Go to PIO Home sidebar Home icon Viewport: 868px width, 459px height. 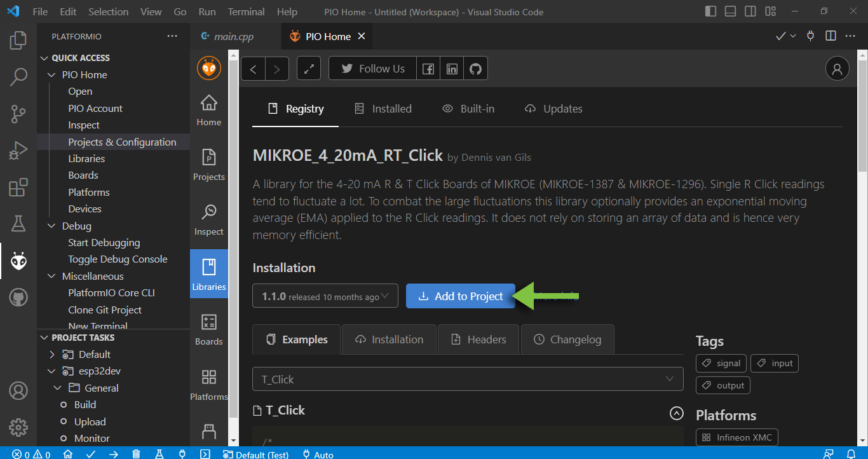pyautogui.click(x=209, y=110)
